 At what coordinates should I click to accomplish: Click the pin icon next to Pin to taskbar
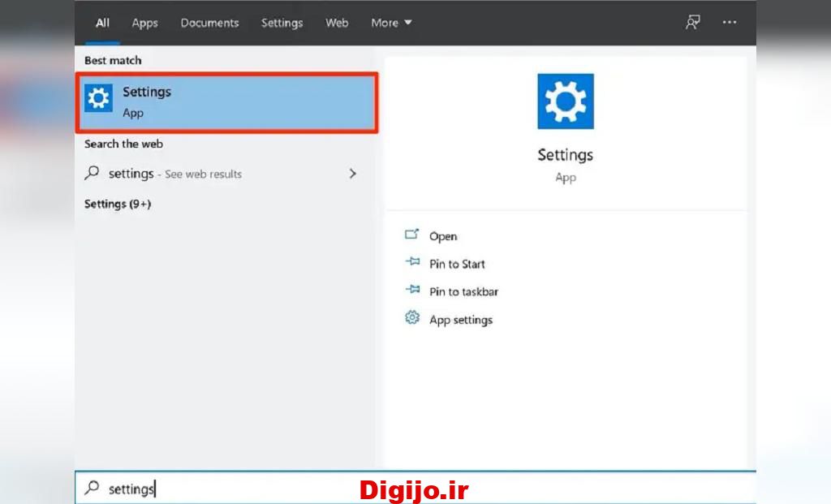[412, 290]
